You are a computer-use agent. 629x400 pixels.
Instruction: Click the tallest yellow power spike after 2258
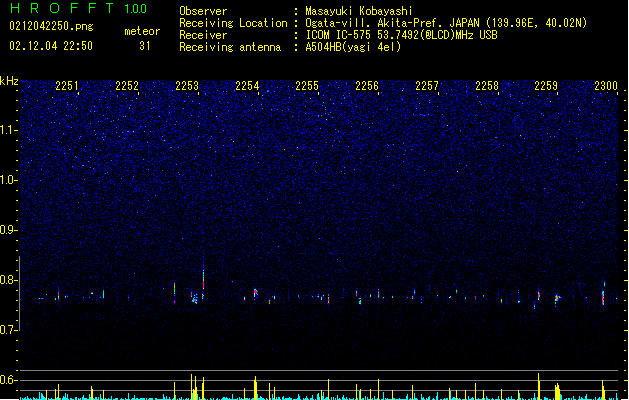tap(539, 386)
